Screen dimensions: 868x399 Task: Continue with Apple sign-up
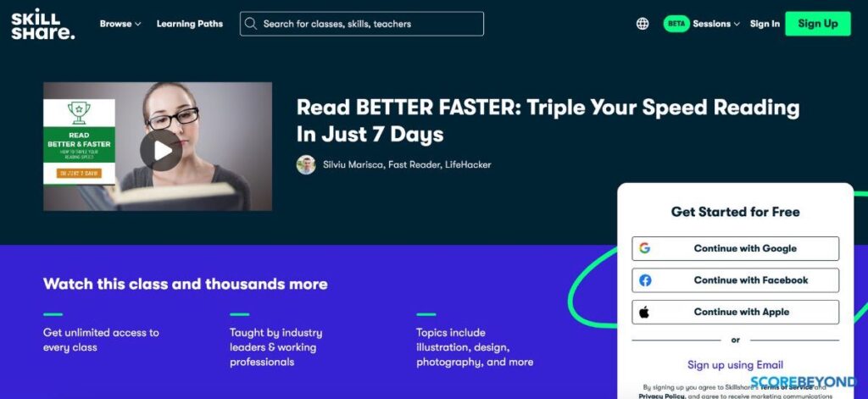[x=735, y=312]
